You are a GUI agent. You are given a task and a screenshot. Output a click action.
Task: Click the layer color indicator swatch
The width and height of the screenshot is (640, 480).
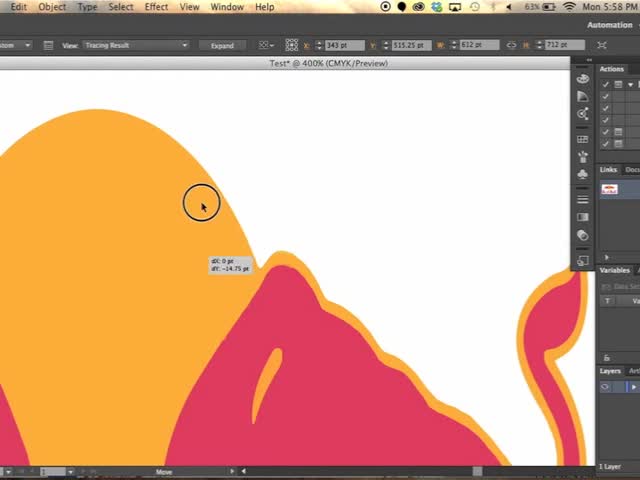[x=627, y=387]
